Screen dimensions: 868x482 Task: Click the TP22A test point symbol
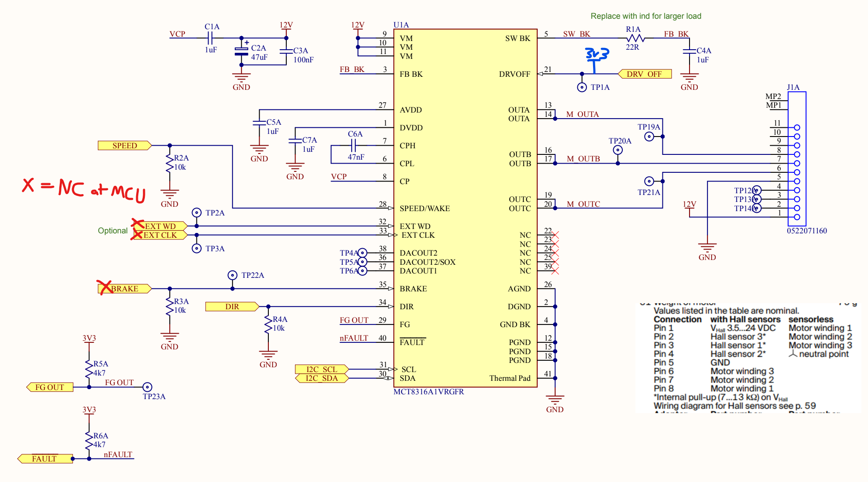pyautogui.click(x=233, y=275)
